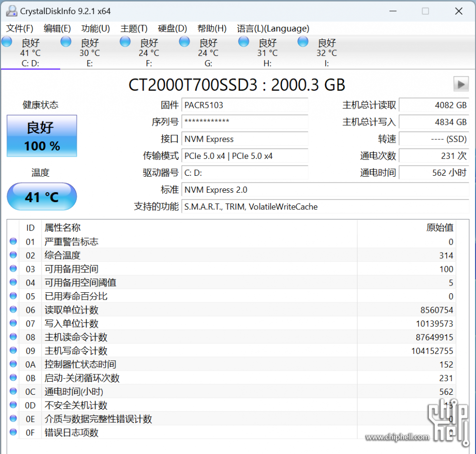This screenshot has width=476, height=454.
Task: Click the total host reads value 4082 GB
Action: point(434,105)
